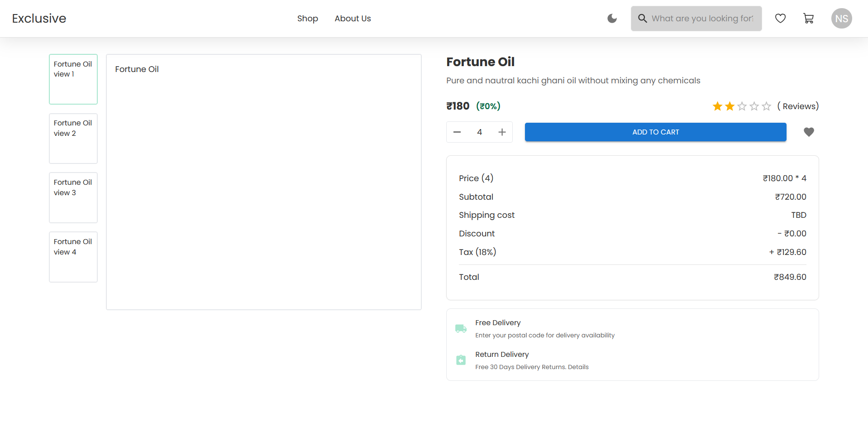Select the Fortune Oil view 1 thumbnail
Viewport: 868px width, 442px height.
(x=73, y=79)
